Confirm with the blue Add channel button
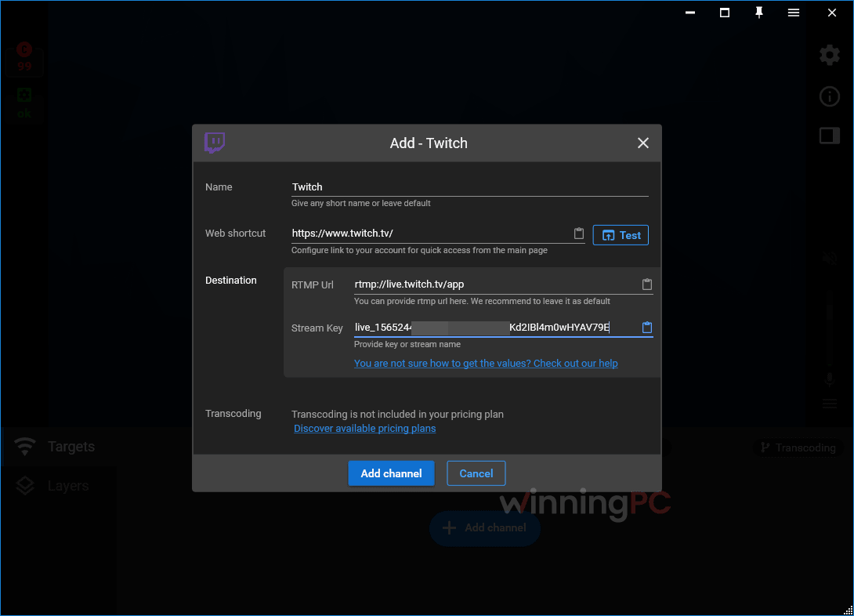854x616 pixels. click(391, 473)
